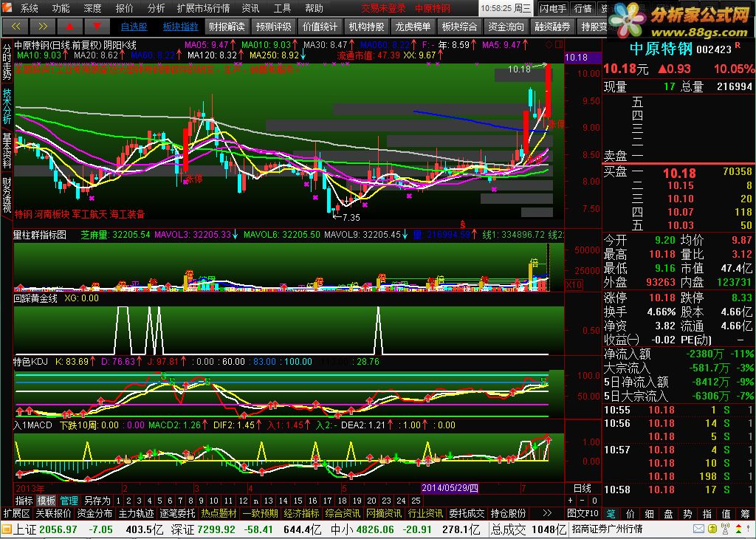
Task: Click the double right arrow forward button
Action: point(42,27)
